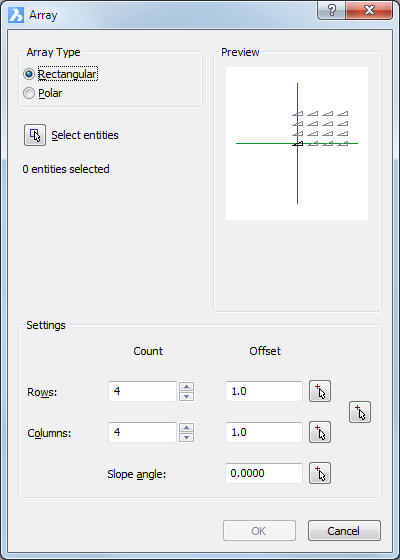This screenshot has width=400, height=560.
Task: Pick the column offset on screen
Action: pyautogui.click(x=320, y=432)
